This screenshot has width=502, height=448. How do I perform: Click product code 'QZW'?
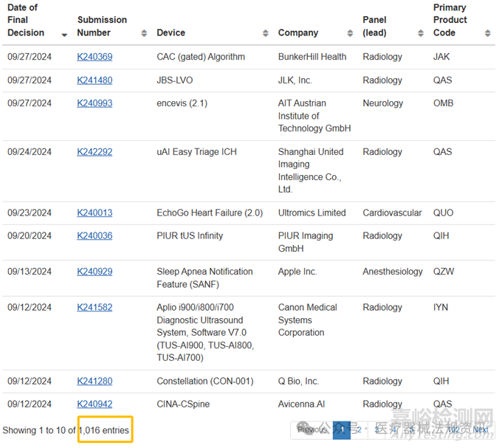[444, 272]
